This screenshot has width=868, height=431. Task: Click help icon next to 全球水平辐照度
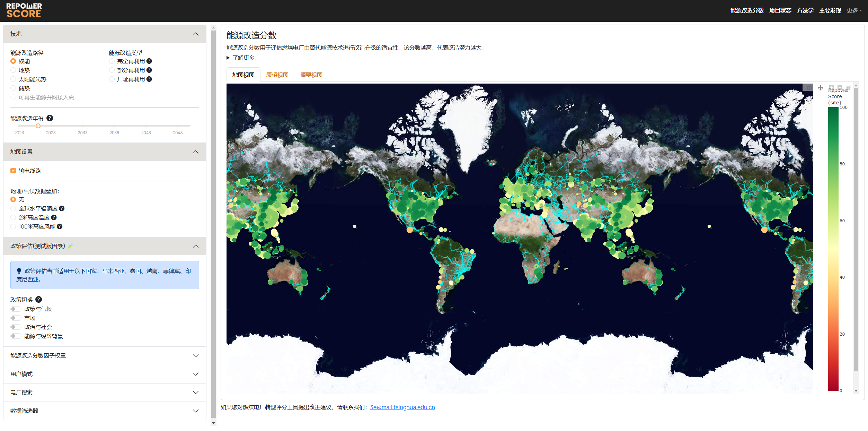(62, 208)
